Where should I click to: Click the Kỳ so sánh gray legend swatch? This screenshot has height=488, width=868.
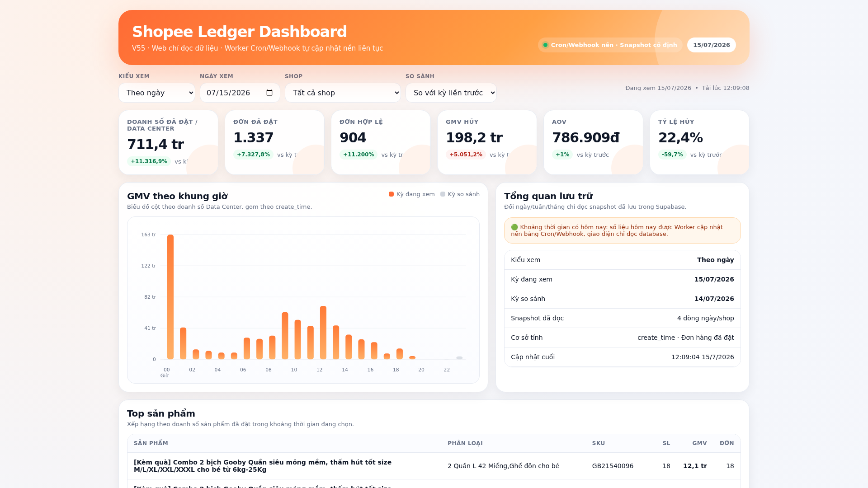443,194
